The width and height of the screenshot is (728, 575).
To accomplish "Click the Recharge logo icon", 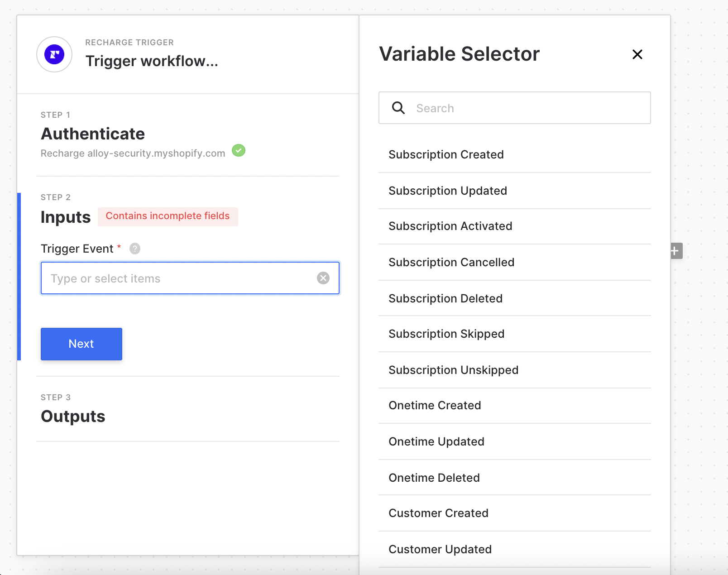I will 54,54.
